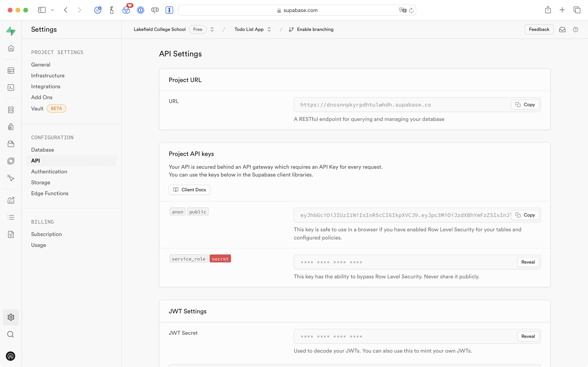
Task: Click the profile avatar at bottom left
Action: click(11, 356)
